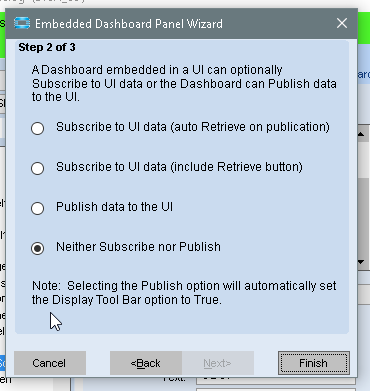Click the Dashboard embedded in a UI description
The height and width of the screenshot is (391, 370).
184,83
